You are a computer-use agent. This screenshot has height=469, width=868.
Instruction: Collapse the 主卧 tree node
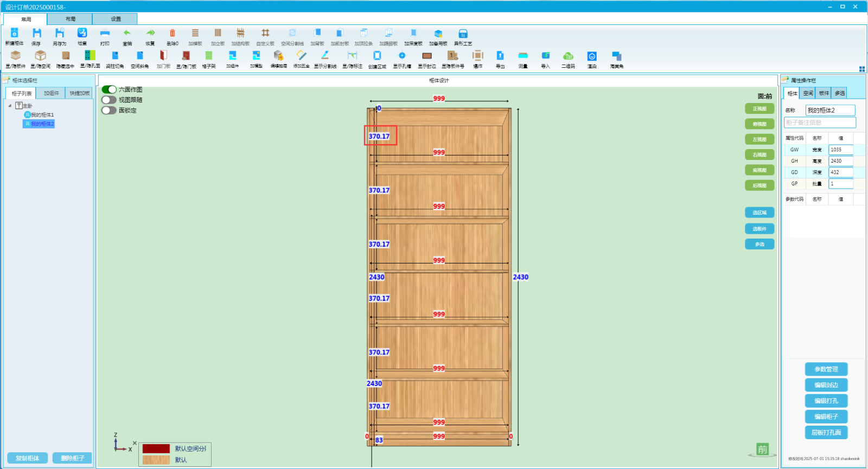pyautogui.click(x=10, y=106)
